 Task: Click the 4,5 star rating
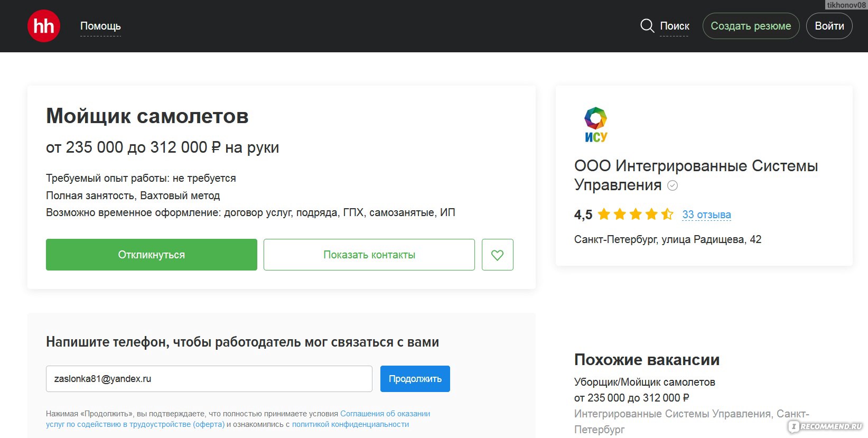(623, 215)
